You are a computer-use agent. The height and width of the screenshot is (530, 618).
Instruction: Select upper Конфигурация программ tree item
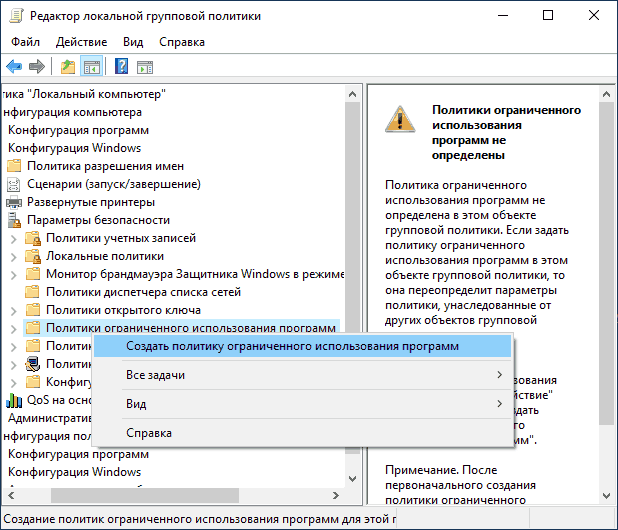pos(78,130)
